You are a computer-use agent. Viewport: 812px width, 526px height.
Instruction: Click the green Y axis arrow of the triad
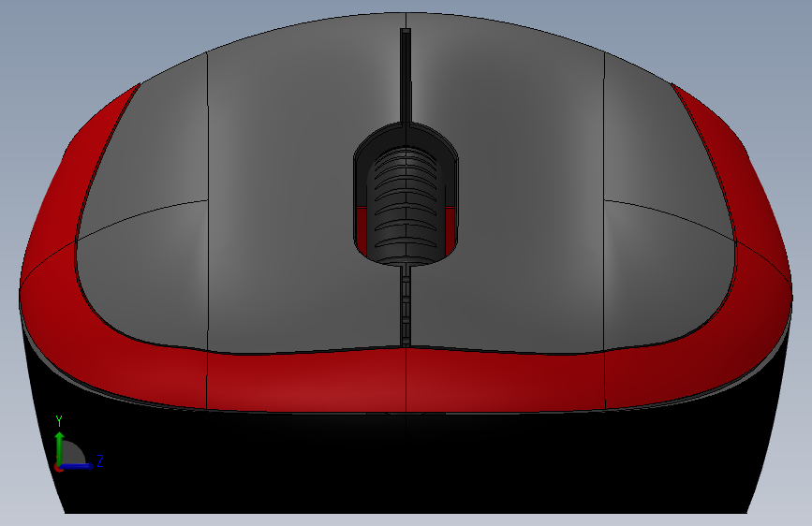60,448
